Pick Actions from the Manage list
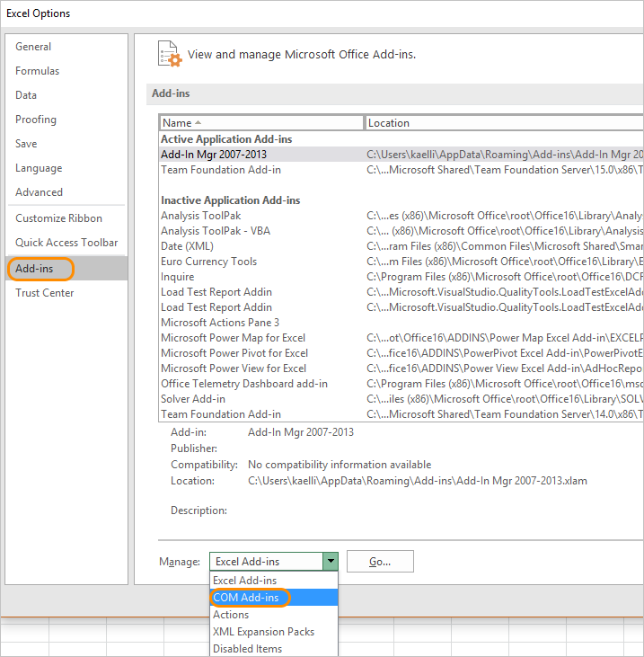 [231, 615]
